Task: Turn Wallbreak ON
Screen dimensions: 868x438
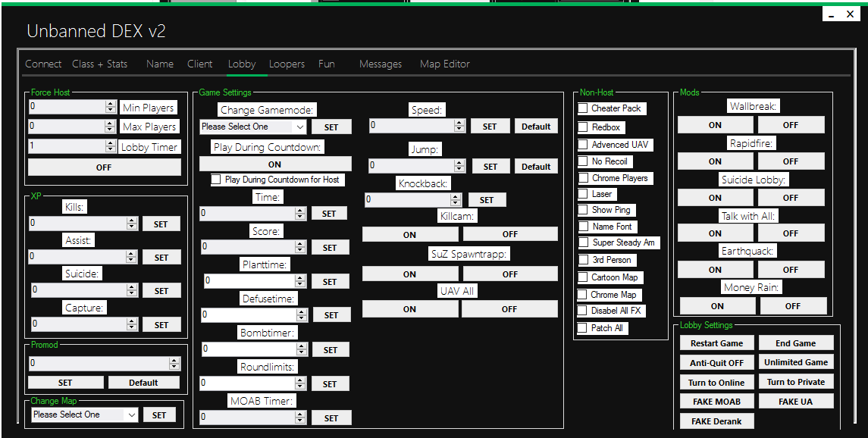Action: [715, 125]
